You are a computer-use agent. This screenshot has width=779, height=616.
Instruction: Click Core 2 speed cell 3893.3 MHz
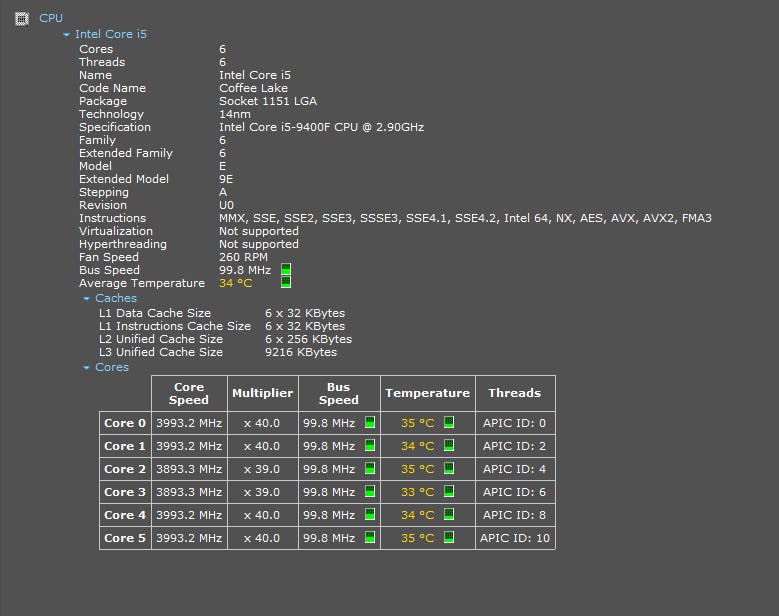tap(189, 469)
